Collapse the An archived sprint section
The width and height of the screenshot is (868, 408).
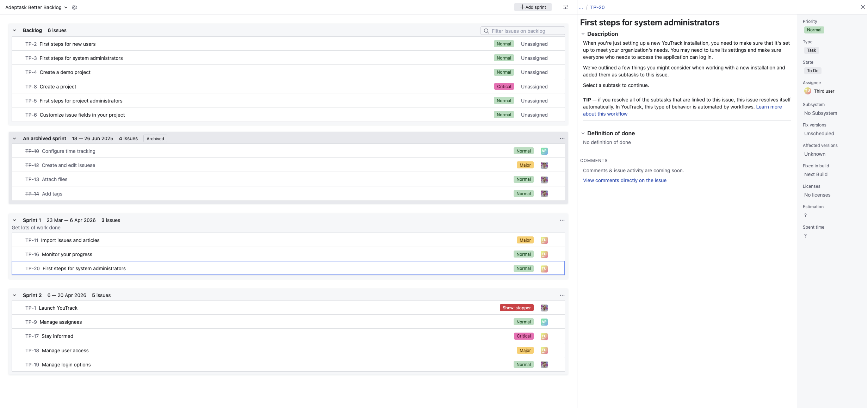click(x=14, y=138)
